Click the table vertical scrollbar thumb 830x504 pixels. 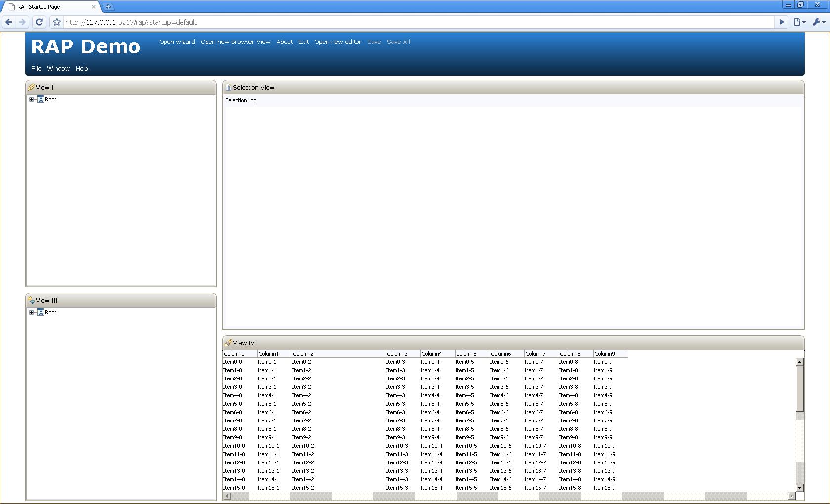(x=800, y=388)
